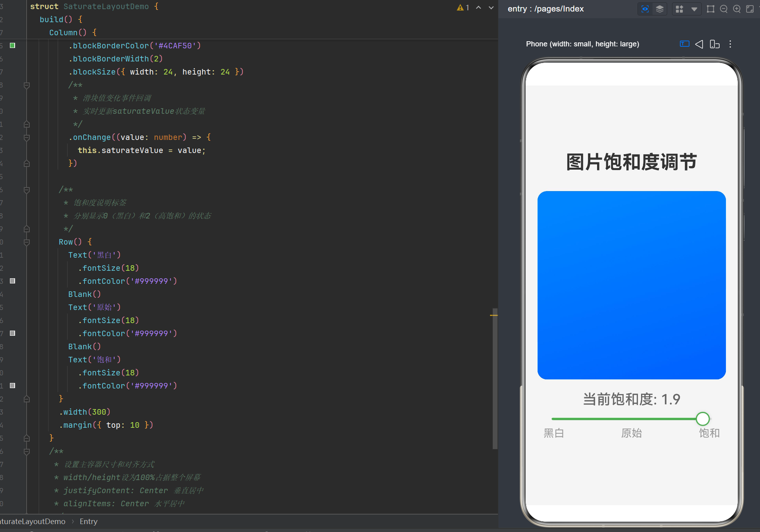760x532 pixels.
Task: Zoom out the preview
Action: 724,9
